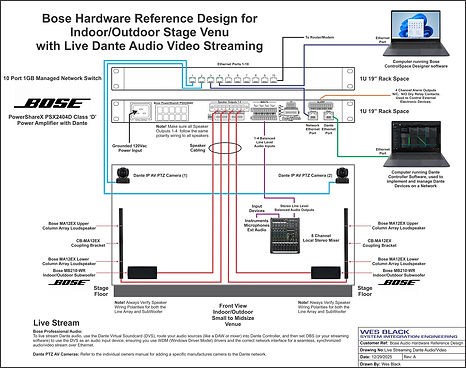This screenshot has width=466, height=368.
Task: Click '8 Channel Local Stereo Mixer' label
Action: (x=321, y=238)
